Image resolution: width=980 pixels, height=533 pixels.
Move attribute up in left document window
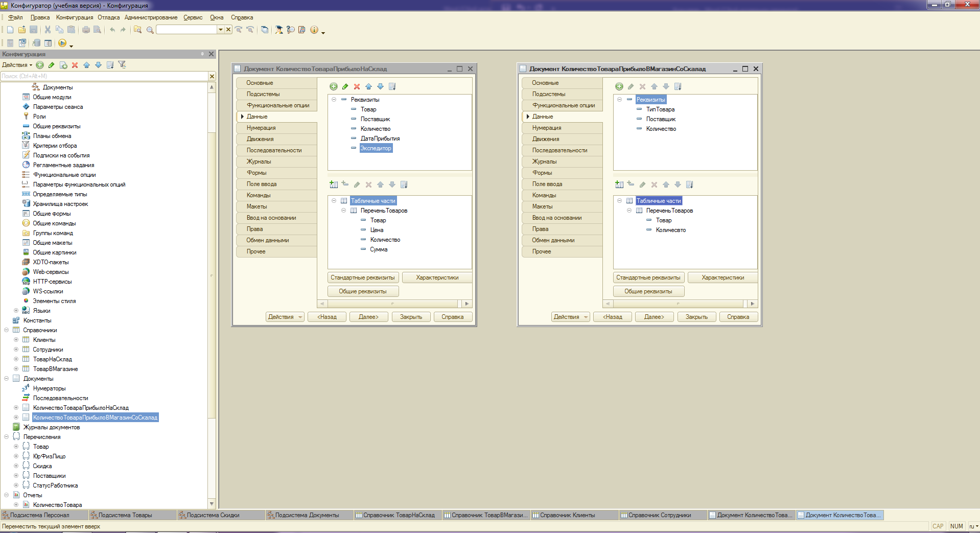[x=368, y=86]
